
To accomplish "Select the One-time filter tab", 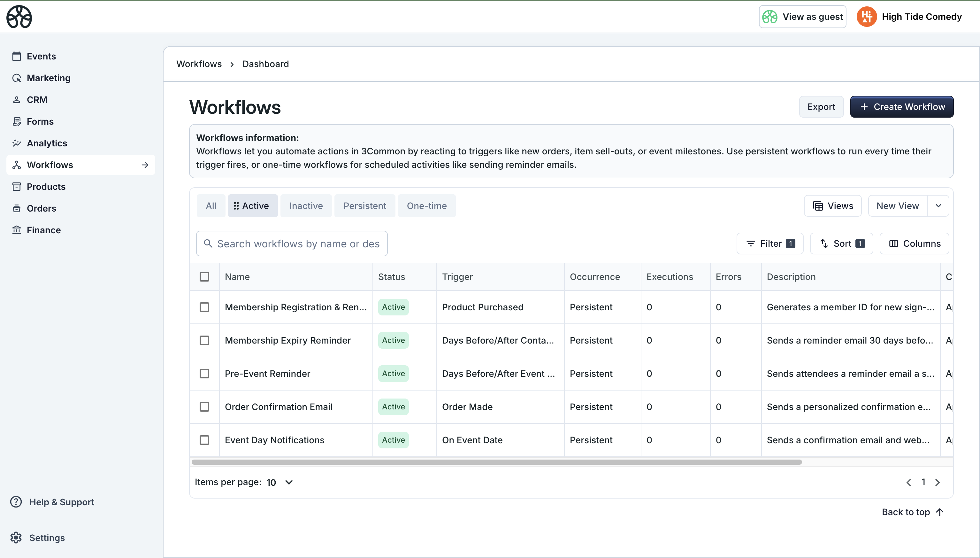I will [426, 205].
